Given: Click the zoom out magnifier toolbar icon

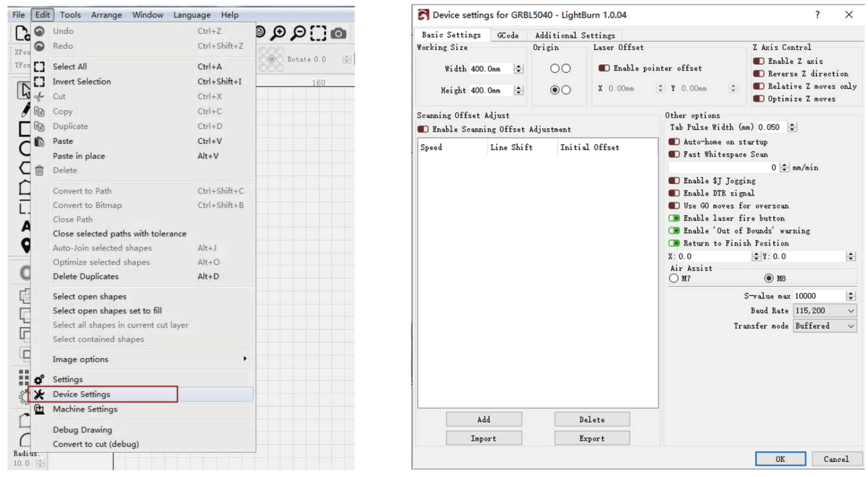Looking at the screenshot, I should pyautogui.click(x=298, y=33).
